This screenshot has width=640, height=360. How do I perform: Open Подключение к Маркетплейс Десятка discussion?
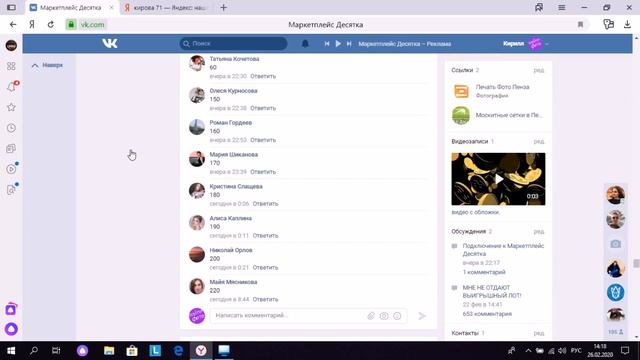click(503, 250)
